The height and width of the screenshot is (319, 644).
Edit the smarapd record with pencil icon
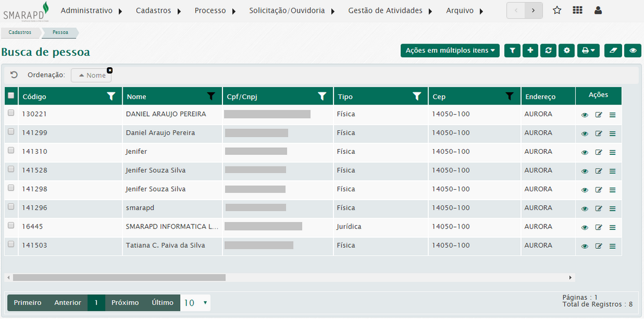(x=598, y=209)
